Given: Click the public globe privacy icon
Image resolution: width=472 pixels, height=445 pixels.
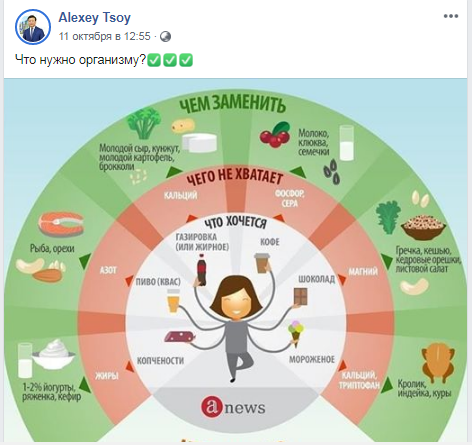Looking at the screenshot, I should tap(165, 36).
